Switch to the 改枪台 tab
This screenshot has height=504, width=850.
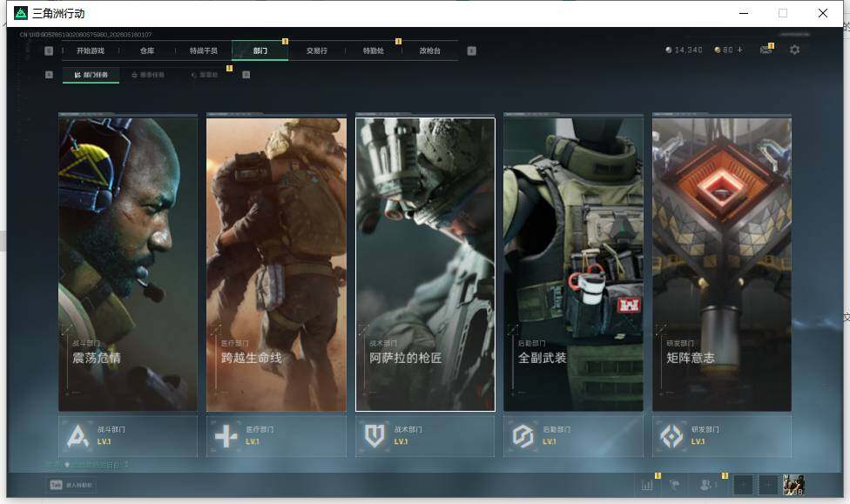[x=430, y=50]
